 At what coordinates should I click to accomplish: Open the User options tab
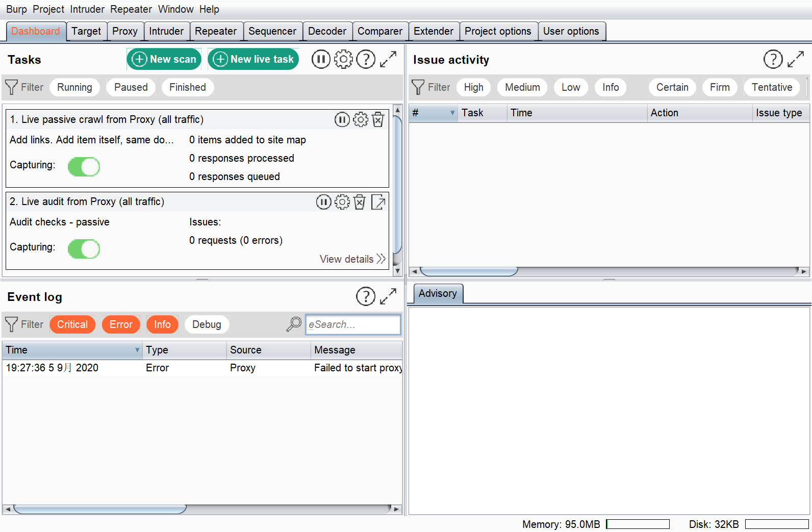571,31
